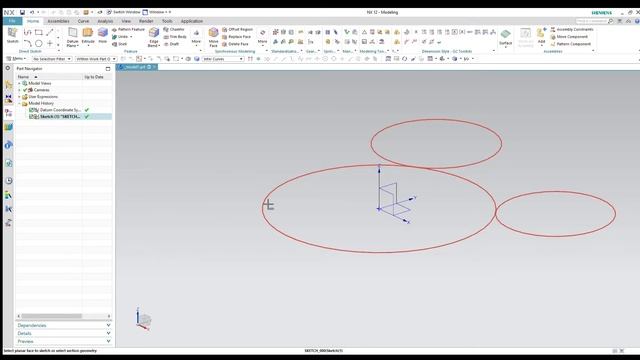Select the Arc direct sketch tool

27,43
